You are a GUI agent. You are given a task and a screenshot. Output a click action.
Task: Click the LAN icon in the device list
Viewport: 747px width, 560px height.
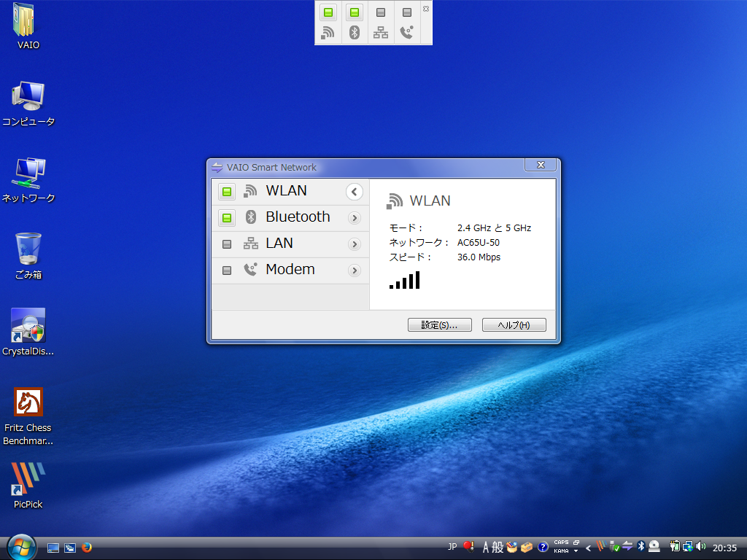coord(251,244)
